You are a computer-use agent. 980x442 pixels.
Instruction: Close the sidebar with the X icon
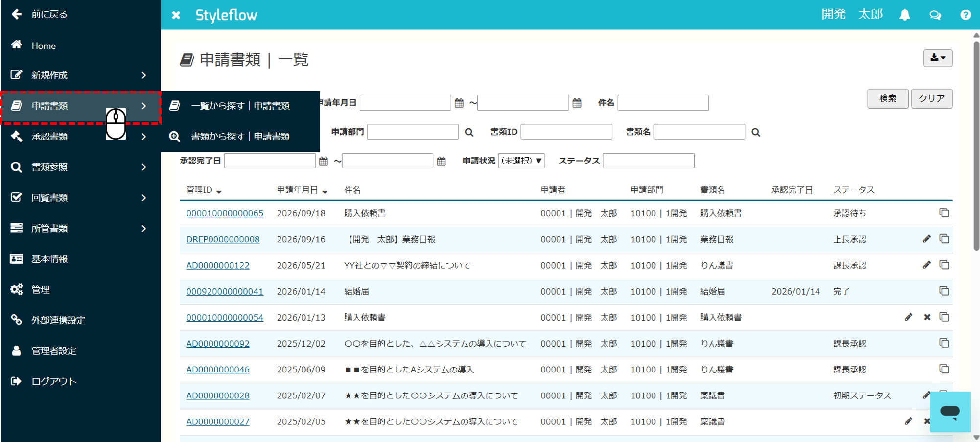click(x=176, y=15)
